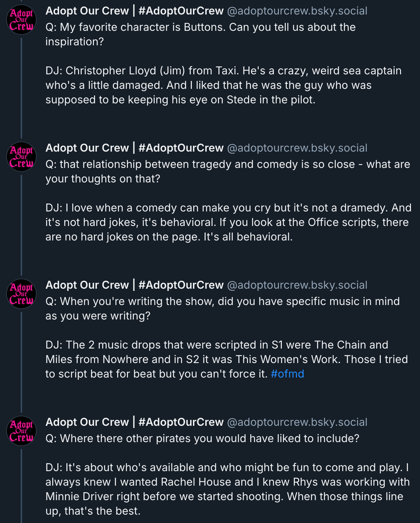Open the handle on the specific music post
Viewport: 420px width, 523px height.
(297, 285)
